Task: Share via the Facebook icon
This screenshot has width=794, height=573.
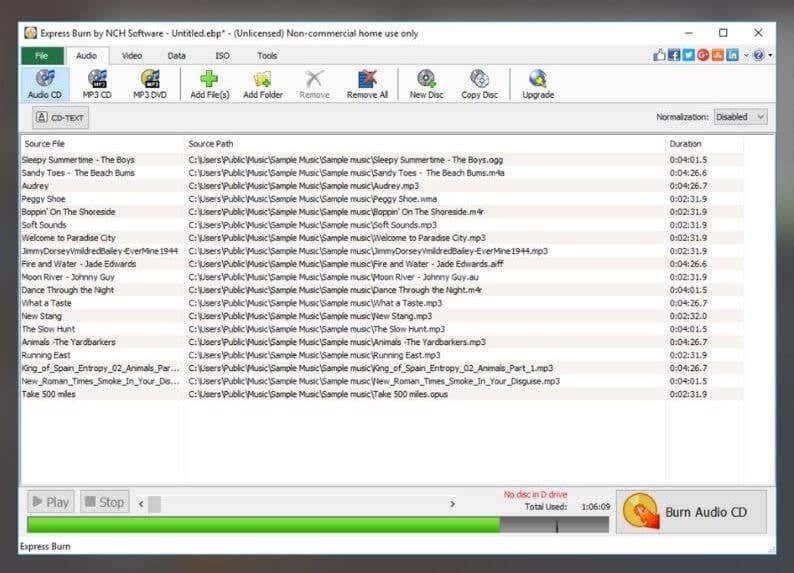Action: pyautogui.click(x=673, y=55)
